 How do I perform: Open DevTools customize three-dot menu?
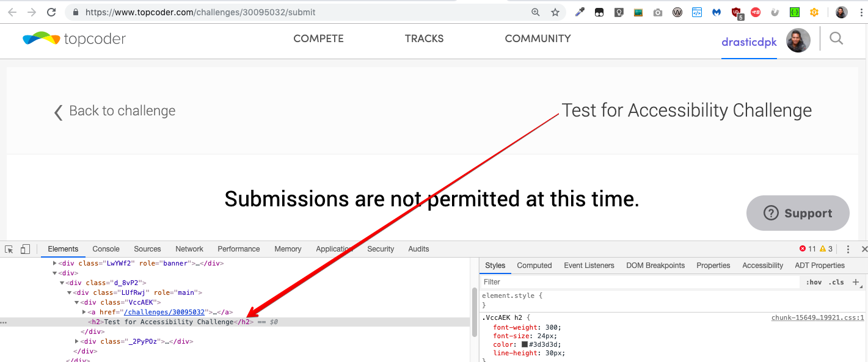click(848, 249)
